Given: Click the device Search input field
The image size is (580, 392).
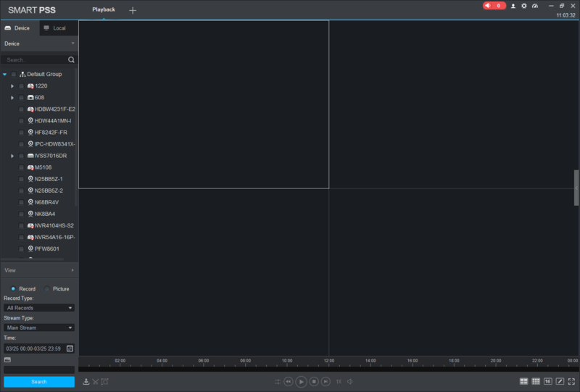Looking at the screenshot, I should point(34,59).
